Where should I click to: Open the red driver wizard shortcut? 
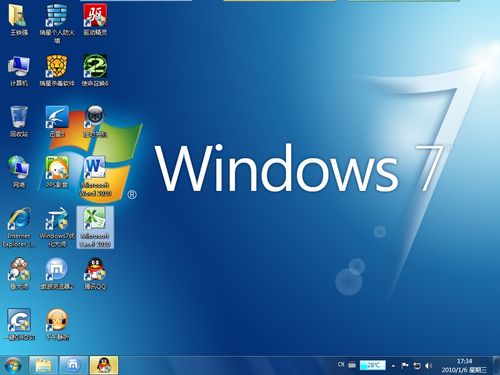95,20
